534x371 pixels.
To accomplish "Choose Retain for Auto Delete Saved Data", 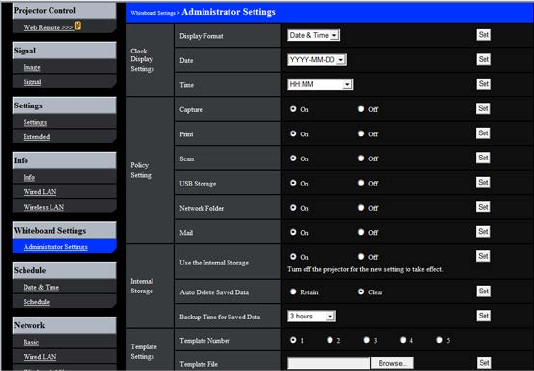I will (x=293, y=292).
